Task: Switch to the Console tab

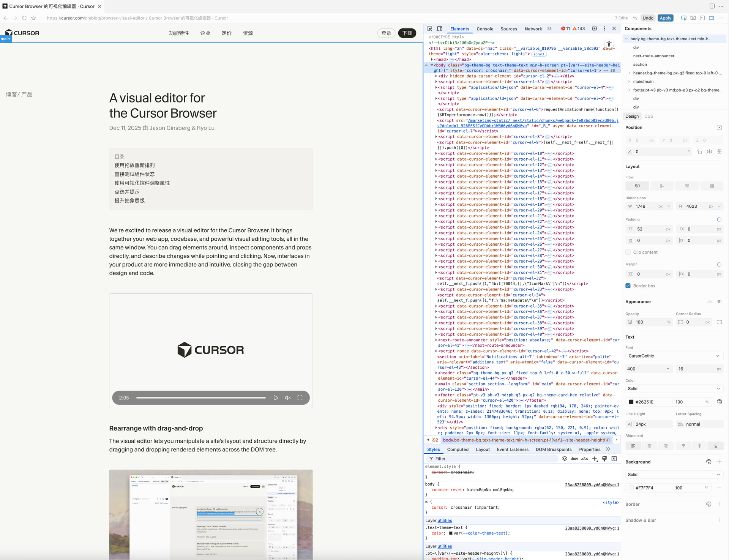Action: coord(485,29)
